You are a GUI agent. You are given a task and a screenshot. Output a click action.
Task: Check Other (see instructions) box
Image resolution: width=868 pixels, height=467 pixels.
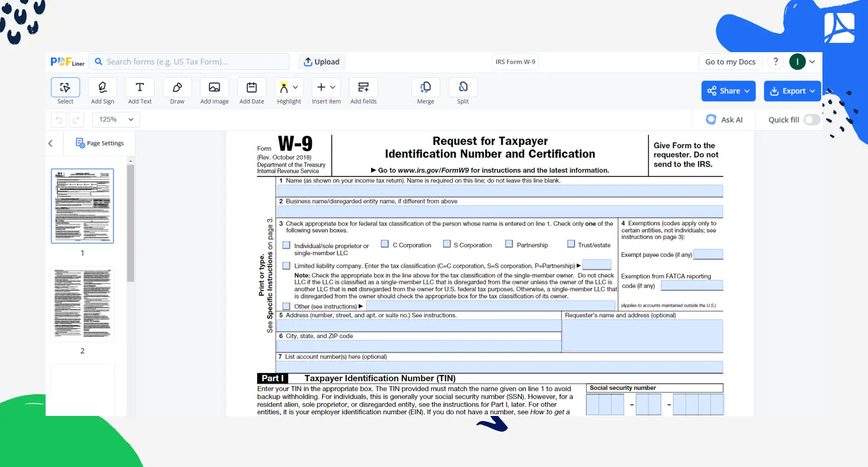tap(286, 306)
